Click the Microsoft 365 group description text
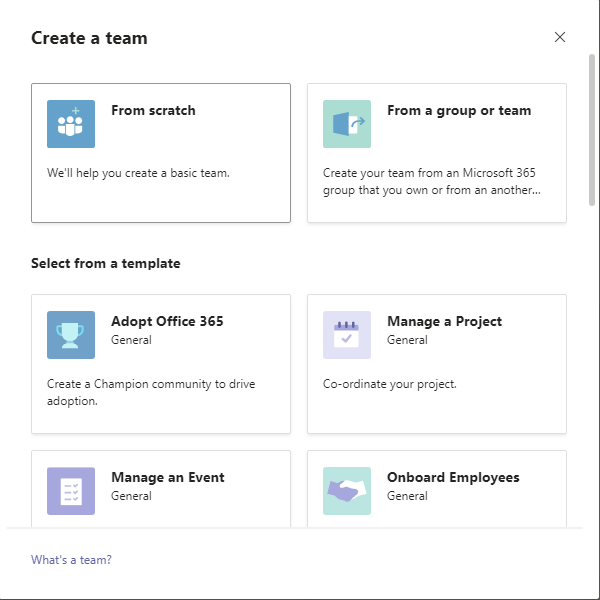The height and width of the screenshot is (600, 600). tap(432, 181)
